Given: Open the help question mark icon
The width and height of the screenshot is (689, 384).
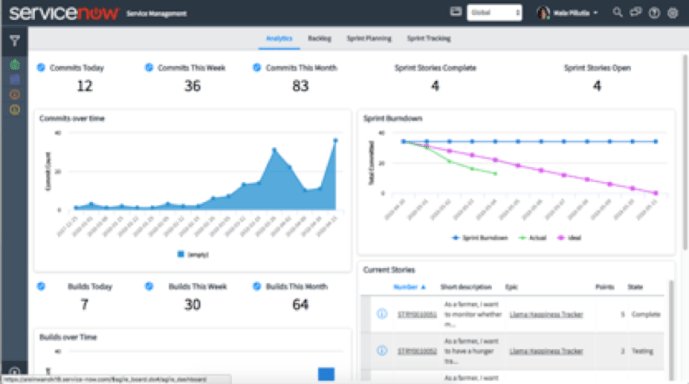Looking at the screenshot, I should click(x=654, y=13).
